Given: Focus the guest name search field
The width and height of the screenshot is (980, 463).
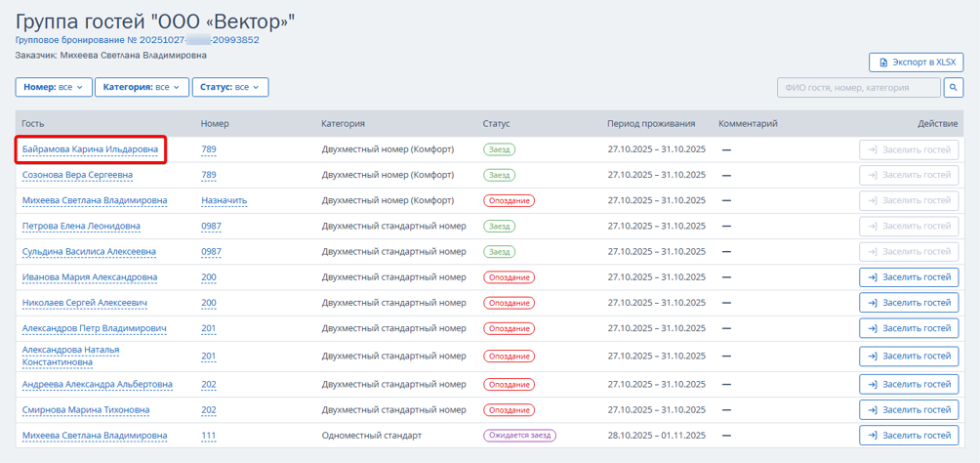Looking at the screenshot, I should (x=859, y=88).
